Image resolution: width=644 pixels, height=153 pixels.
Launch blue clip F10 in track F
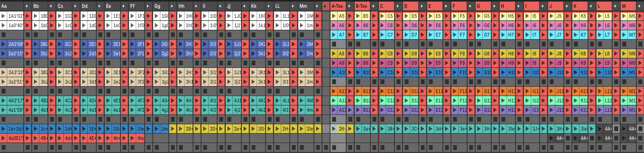coord(455,73)
